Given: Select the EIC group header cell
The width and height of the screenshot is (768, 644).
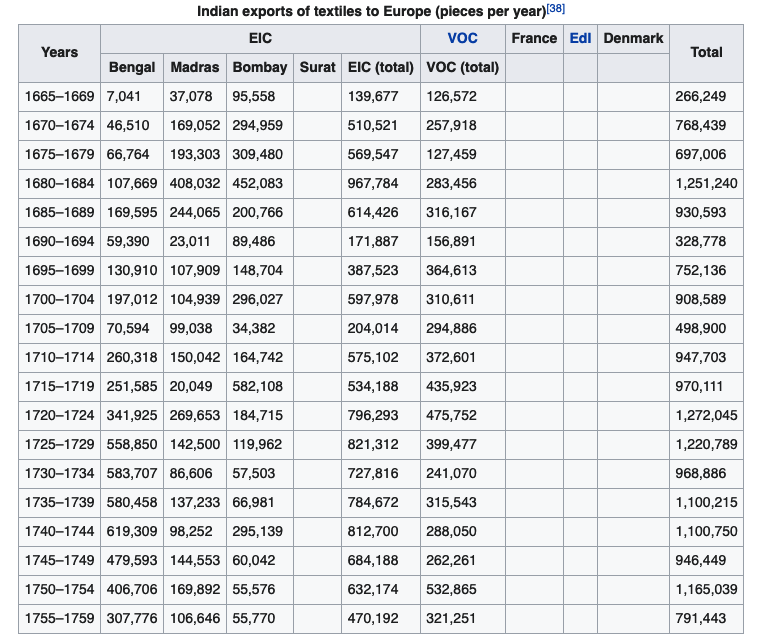Looking at the screenshot, I should (x=260, y=38).
